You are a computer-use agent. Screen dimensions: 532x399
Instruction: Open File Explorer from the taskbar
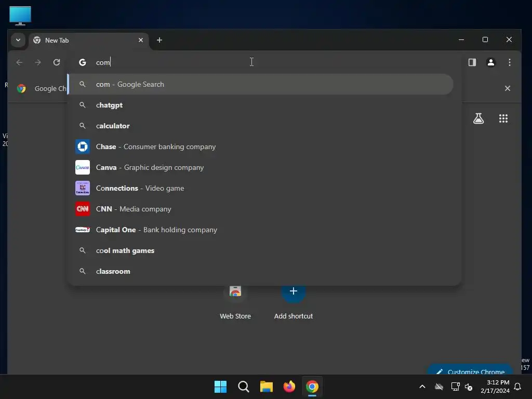click(267, 387)
